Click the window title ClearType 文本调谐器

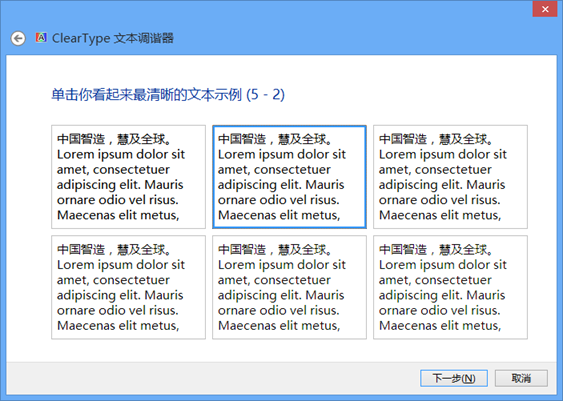[x=113, y=38]
